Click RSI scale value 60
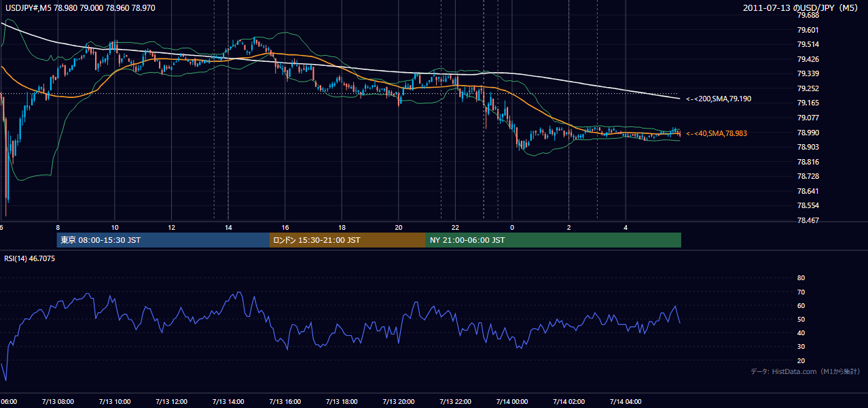 [x=801, y=305]
